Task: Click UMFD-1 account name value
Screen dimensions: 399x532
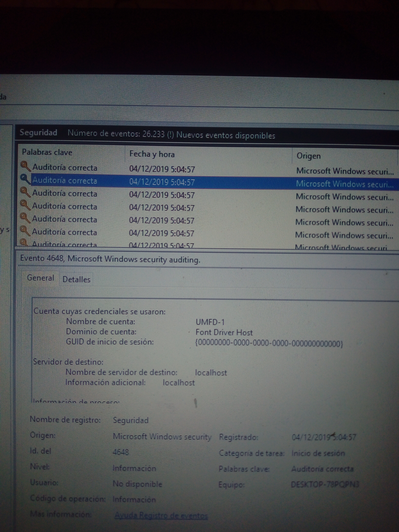Action: pos(210,322)
